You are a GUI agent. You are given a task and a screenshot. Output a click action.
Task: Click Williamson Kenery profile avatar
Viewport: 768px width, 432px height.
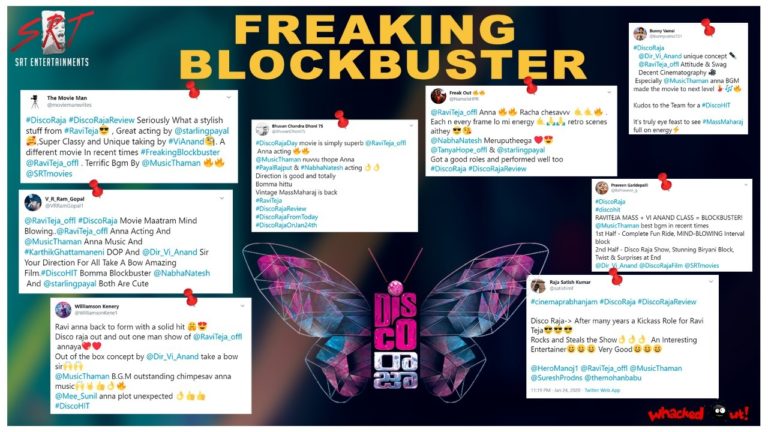tap(63, 310)
